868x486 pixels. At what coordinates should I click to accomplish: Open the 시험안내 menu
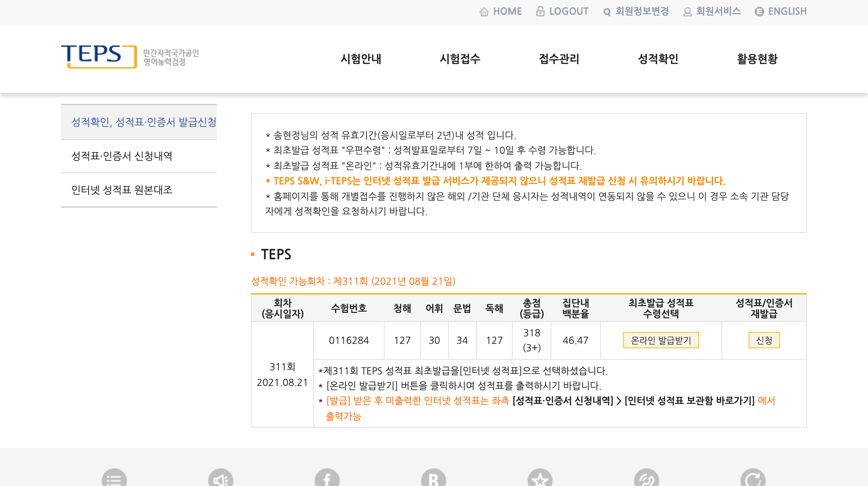click(x=361, y=59)
